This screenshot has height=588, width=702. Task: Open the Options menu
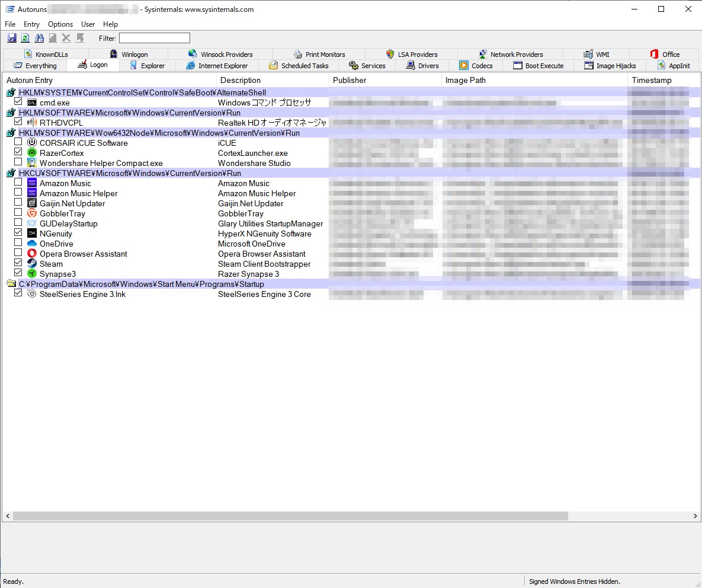60,24
